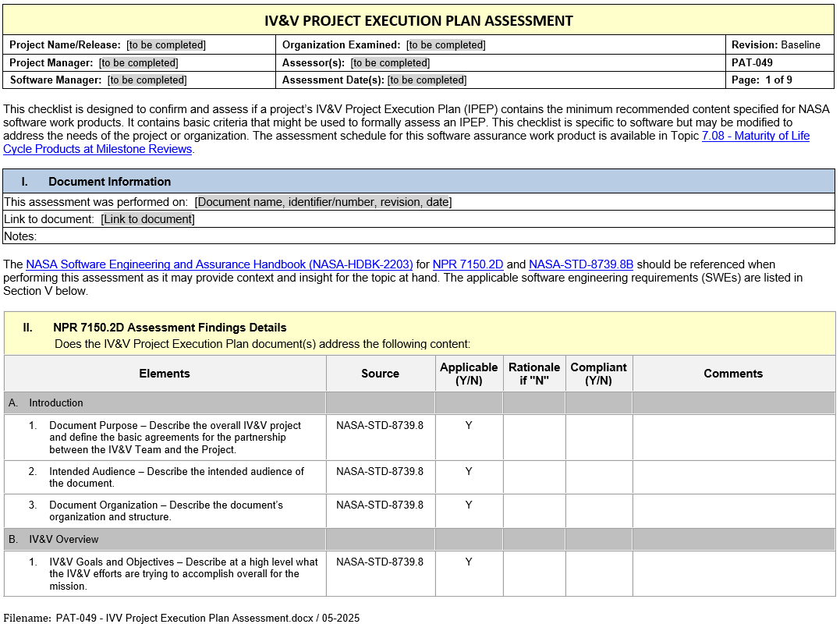Click Rationale cell for IV&V Goals and Objectives
Viewport: 840px width, 624px height.
pyautogui.click(x=533, y=573)
